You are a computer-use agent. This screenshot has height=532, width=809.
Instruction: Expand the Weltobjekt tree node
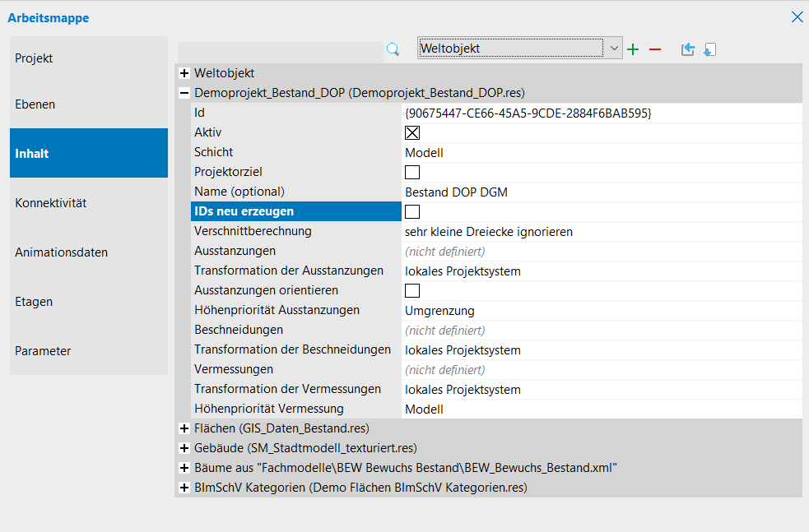[x=184, y=74]
